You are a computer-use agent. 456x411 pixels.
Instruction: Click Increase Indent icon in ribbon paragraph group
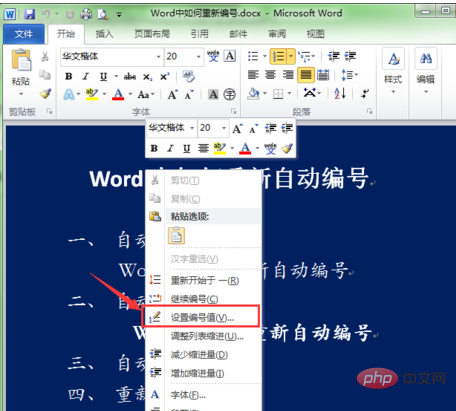click(350, 56)
